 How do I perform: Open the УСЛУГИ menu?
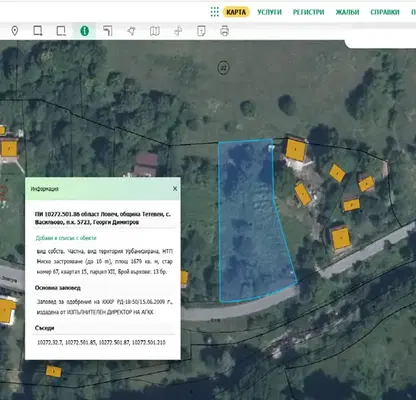click(x=269, y=12)
